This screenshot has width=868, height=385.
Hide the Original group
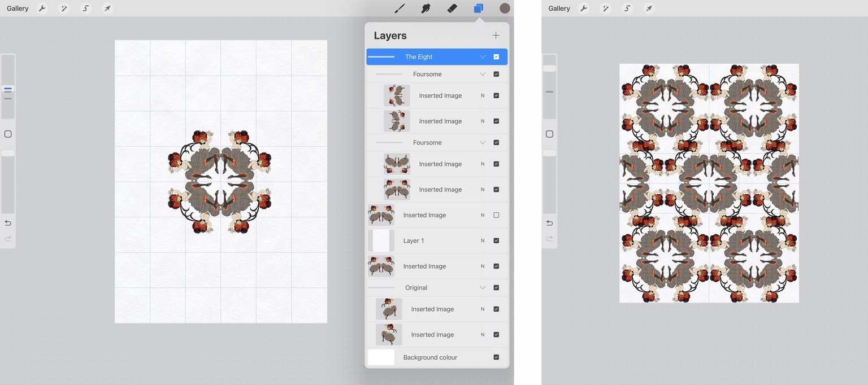coord(496,287)
